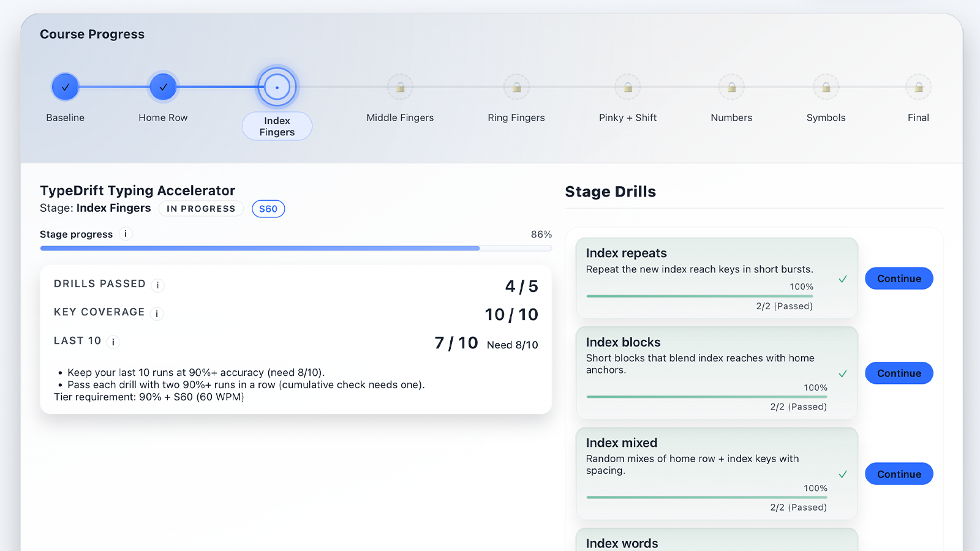
Task: Click the Index blocks 2/2 (Passed) text
Action: click(x=799, y=407)
